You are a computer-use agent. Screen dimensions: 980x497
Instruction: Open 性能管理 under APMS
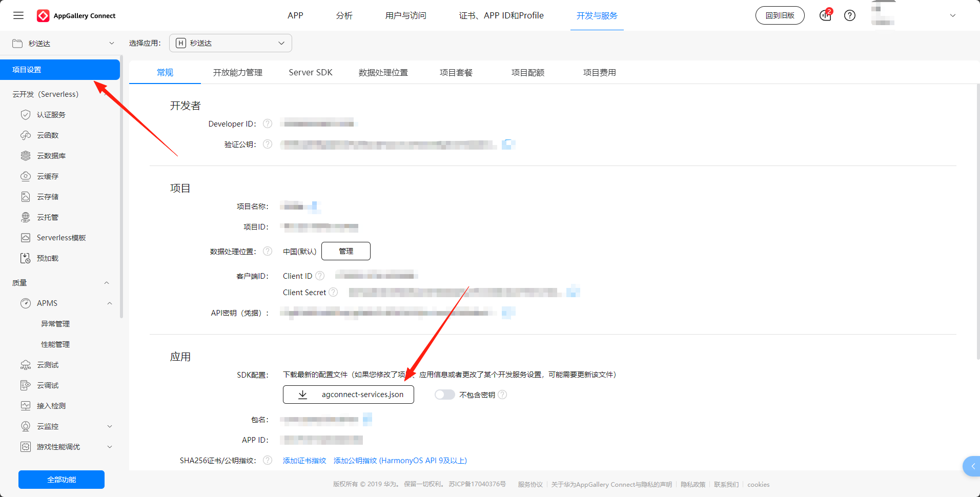55,344
